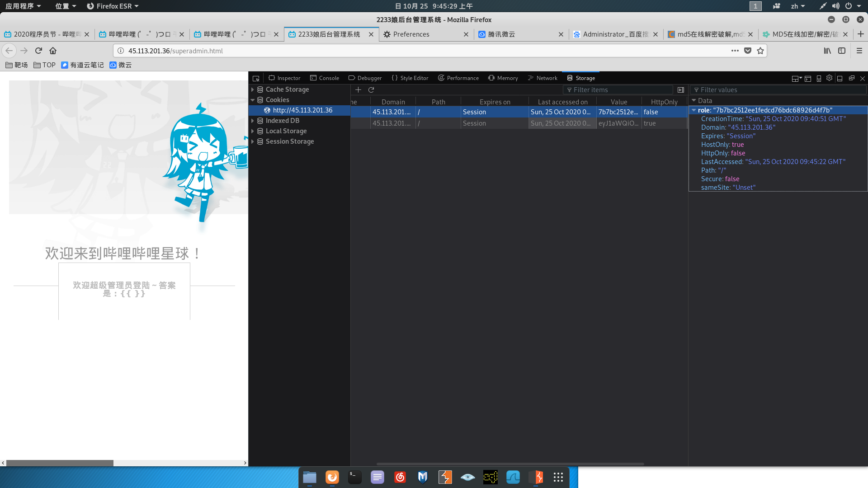Open the terminal from the dock
This screenshot has width=868, height=488.
tap(354, 477)
